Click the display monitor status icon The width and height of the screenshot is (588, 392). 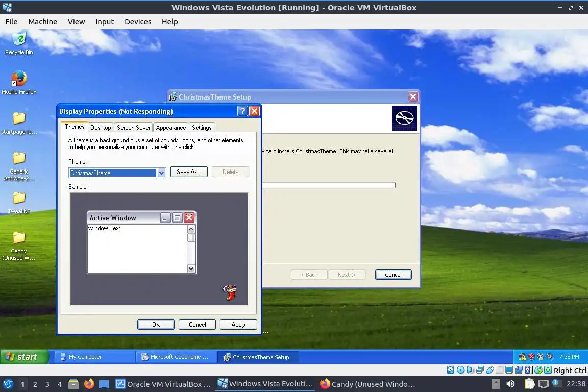point(509,370)
